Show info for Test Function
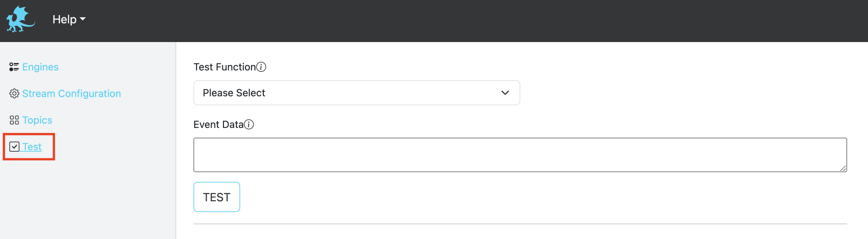868x239 pixels. [261, 67]
